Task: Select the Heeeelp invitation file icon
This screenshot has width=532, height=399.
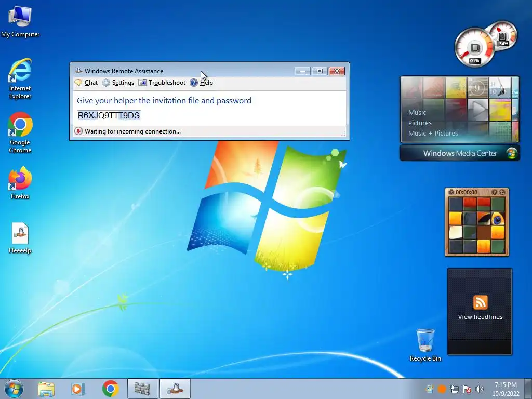Action: 20,238
